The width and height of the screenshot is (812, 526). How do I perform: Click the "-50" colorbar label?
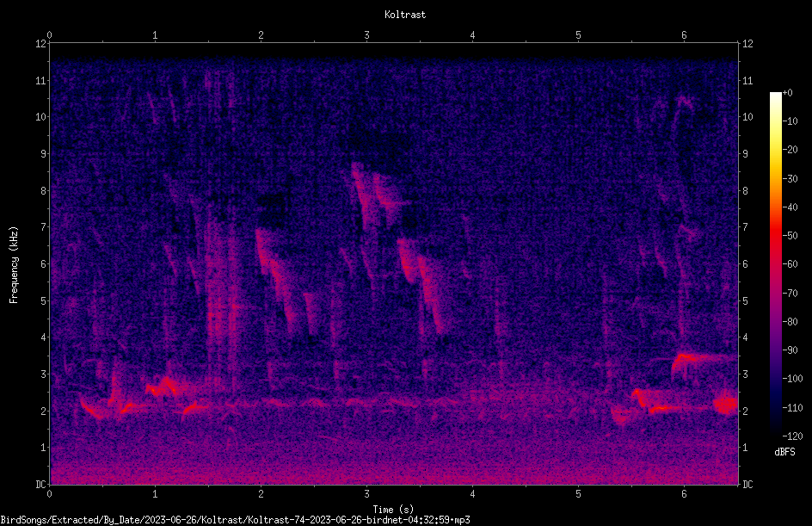pyautogui.click(x=790, y=236)
